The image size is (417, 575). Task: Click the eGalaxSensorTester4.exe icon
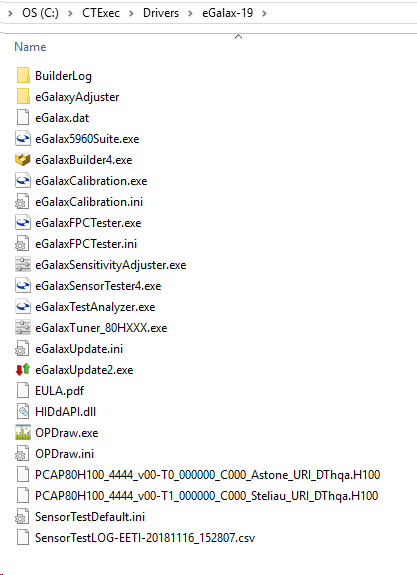[x=23, y=286]
